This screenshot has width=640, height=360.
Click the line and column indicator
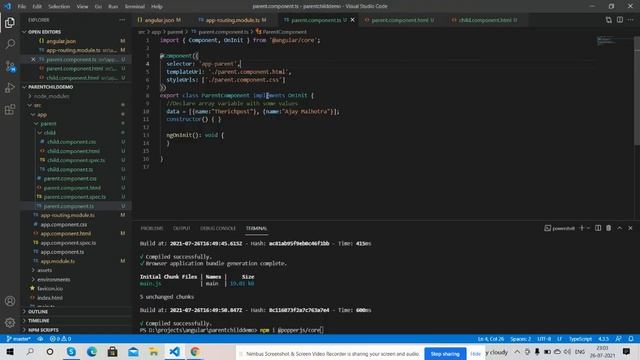[x=491, y=339]
